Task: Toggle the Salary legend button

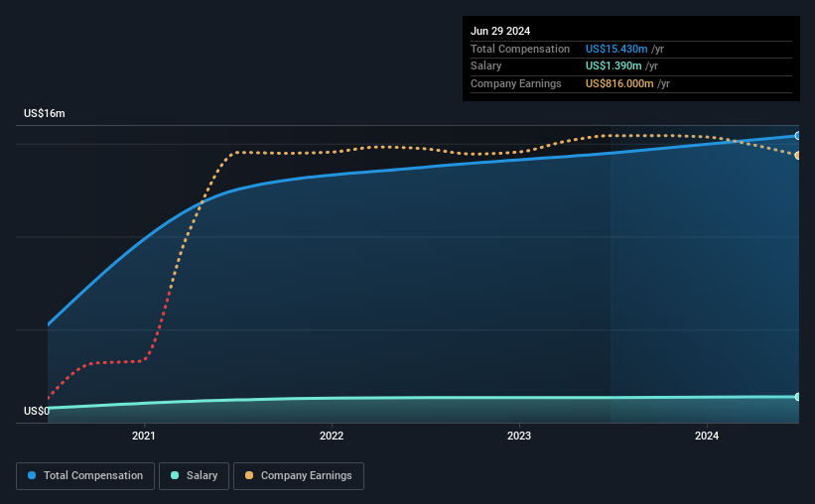Action: point(194,476)
